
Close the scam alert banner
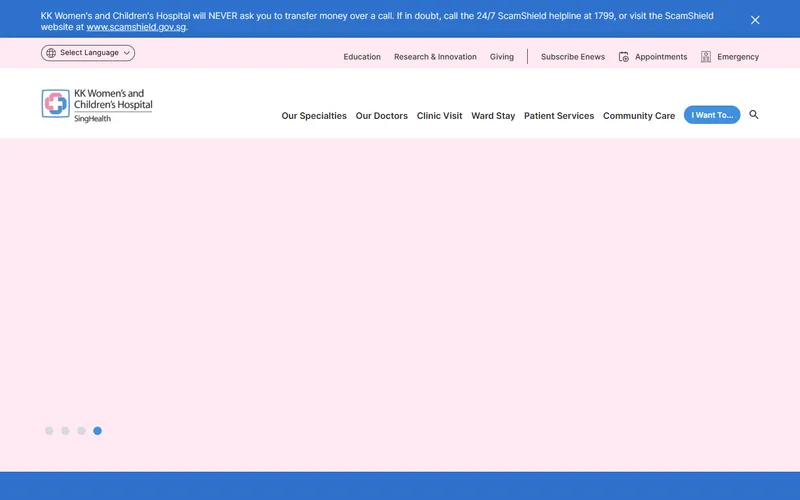click(x=755, y=20)
